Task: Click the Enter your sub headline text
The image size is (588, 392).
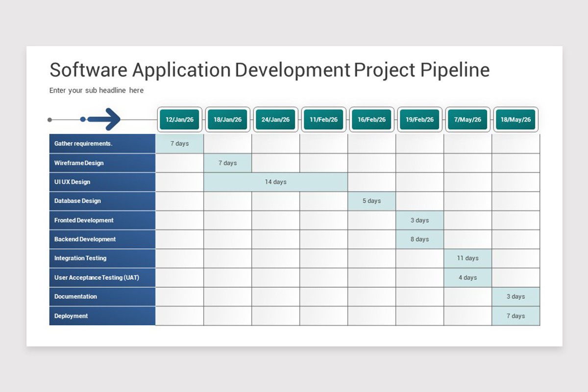Action: [x=97, y=90]
